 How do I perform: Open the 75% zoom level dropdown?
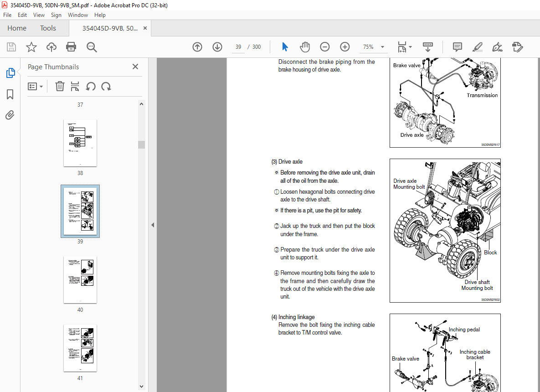tap(374, 47)
